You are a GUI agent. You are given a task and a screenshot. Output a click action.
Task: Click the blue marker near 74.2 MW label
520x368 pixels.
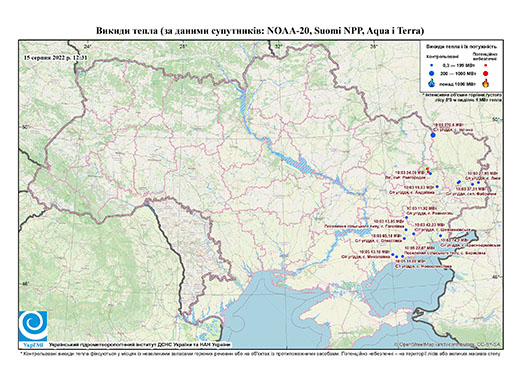(441, 236)
